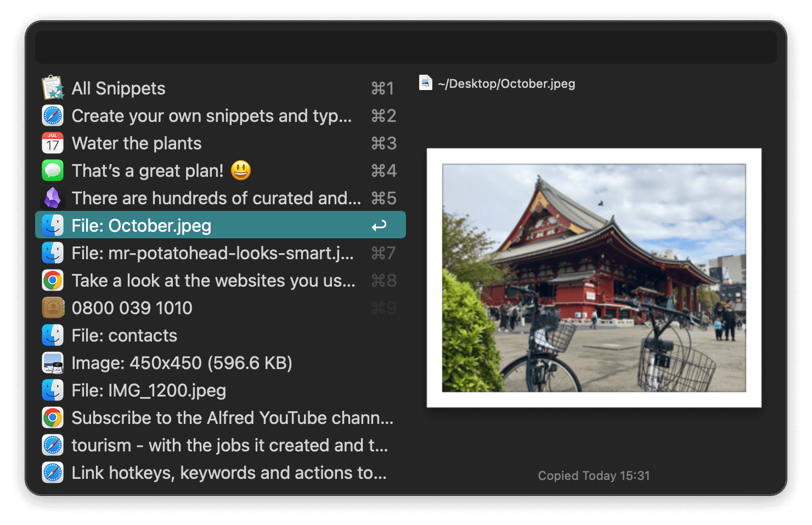Viewport: 812px width, 525px height.
Task: Click the Messages icon beside the great plan text
Action: 53,170
